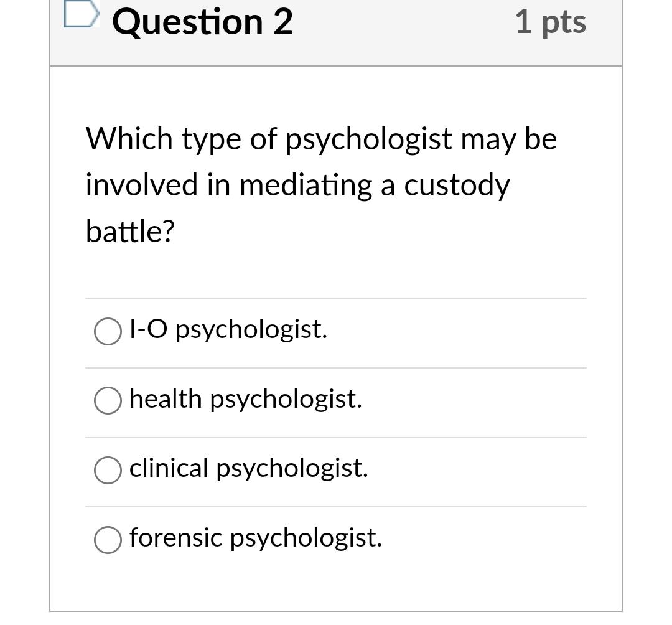The height and width of the screenshot is (625, 672).
Task: Click the health psychologist answer text
Action: pyautogui.click(x=245, y=399)
